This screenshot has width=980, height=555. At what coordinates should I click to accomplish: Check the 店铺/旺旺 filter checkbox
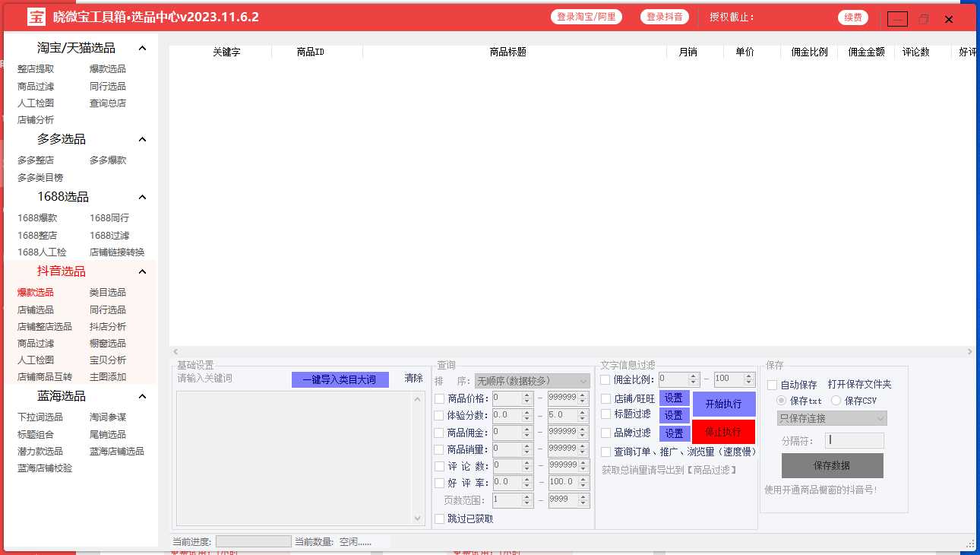(605, 398)
